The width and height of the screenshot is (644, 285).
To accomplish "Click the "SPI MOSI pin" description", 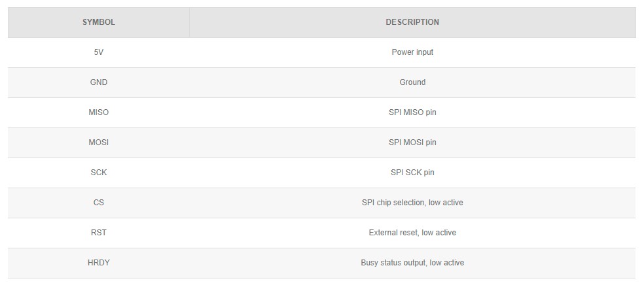I will pos(412,142).
